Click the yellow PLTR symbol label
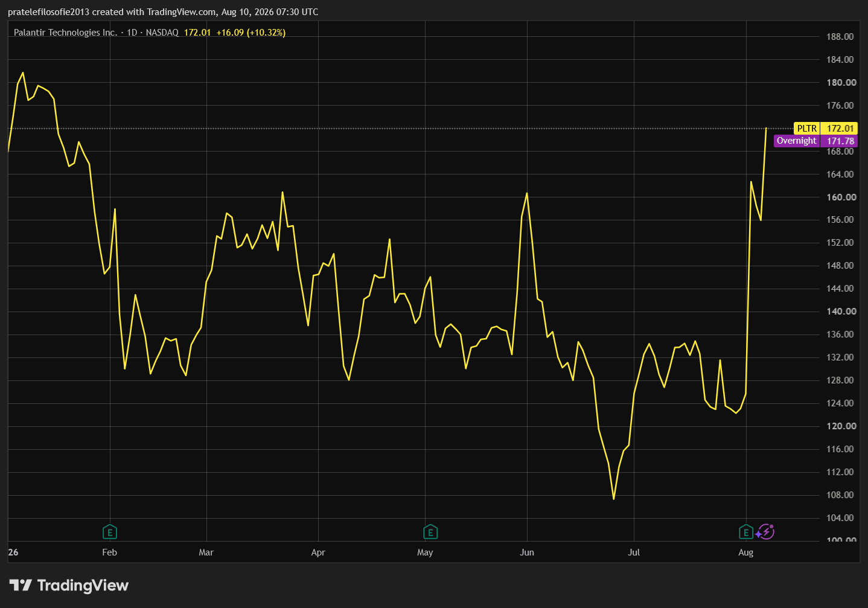Image resolution: width=868 pixels, height=608 pixels. [807, 129]
